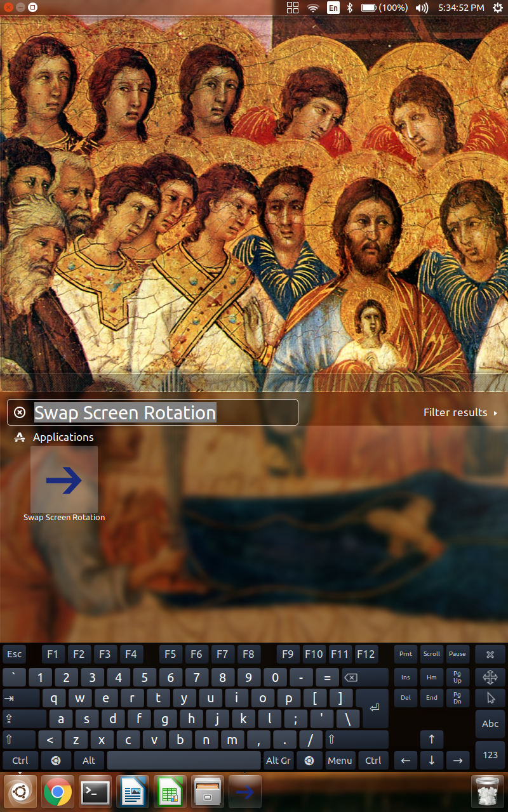Screen dimensions: 508x812
Task: Tap the F5 function key
Action: tap(170, 654)
